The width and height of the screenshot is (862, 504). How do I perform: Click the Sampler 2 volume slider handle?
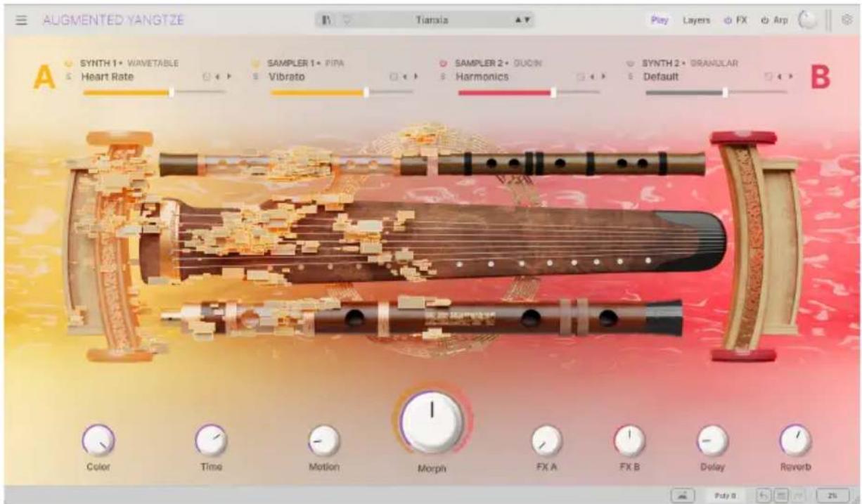pyautogui.click(x=553, y=92)
